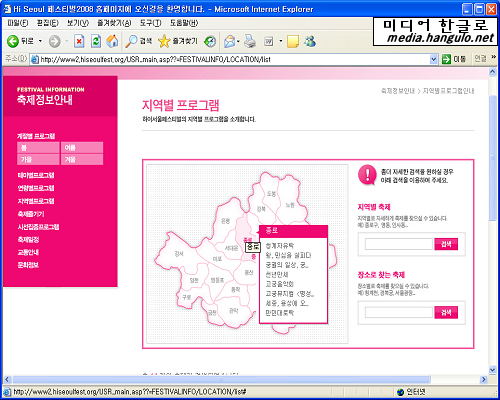
Task: Select 구로 district on the map
Action: 187,297
